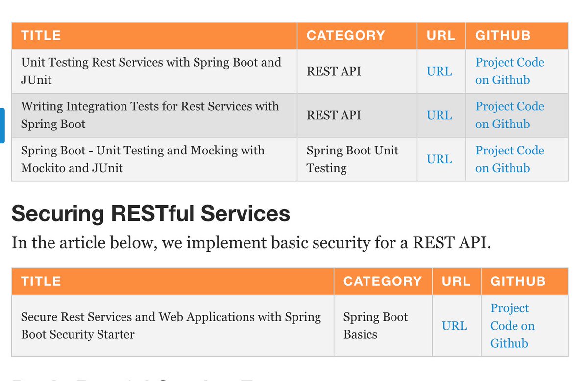This screenshot has height=381, width=588.
Task: Open Project Code on Github for Mockito and JUnit
Action: (510, 159)
